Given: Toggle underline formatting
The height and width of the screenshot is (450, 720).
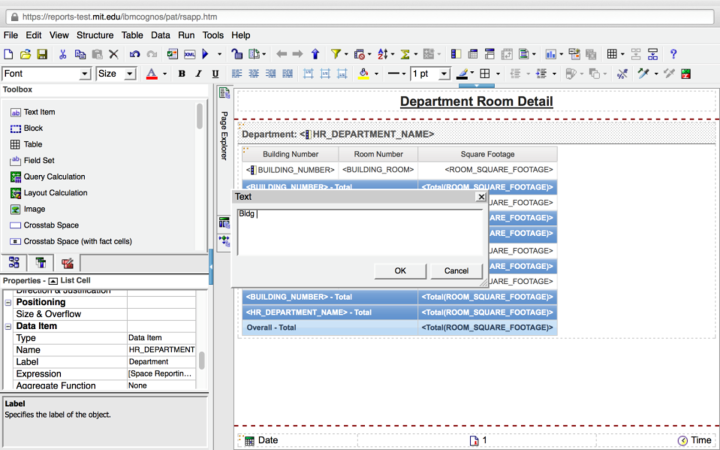Looking at the screenshot, I should point(217,74).
